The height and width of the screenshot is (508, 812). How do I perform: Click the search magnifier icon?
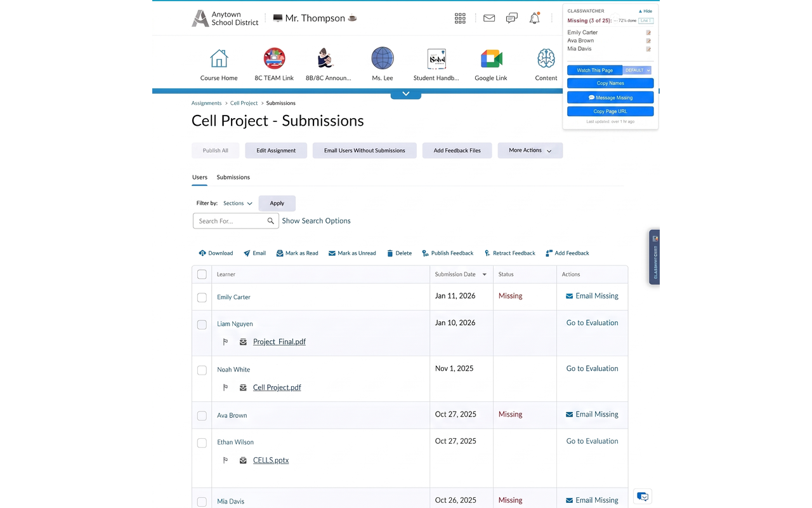click(271, 221)
